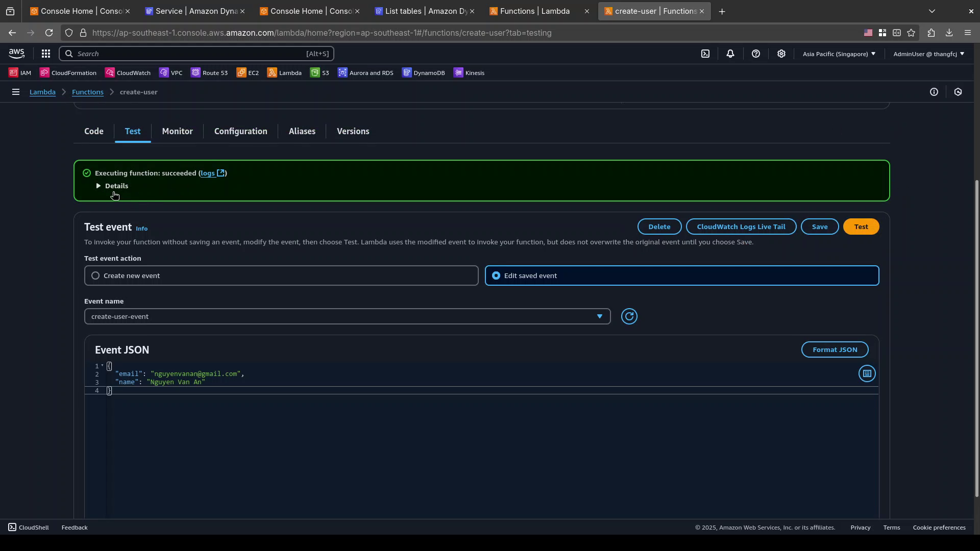Open Kinesis favorites shortcut
980x551 pixels.
(x=469, y=73)
